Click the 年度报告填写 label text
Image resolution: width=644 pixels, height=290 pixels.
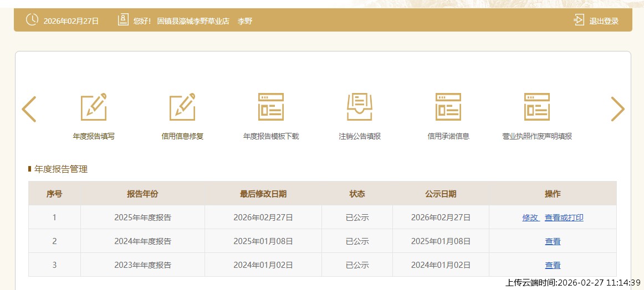tap(94, 136)
